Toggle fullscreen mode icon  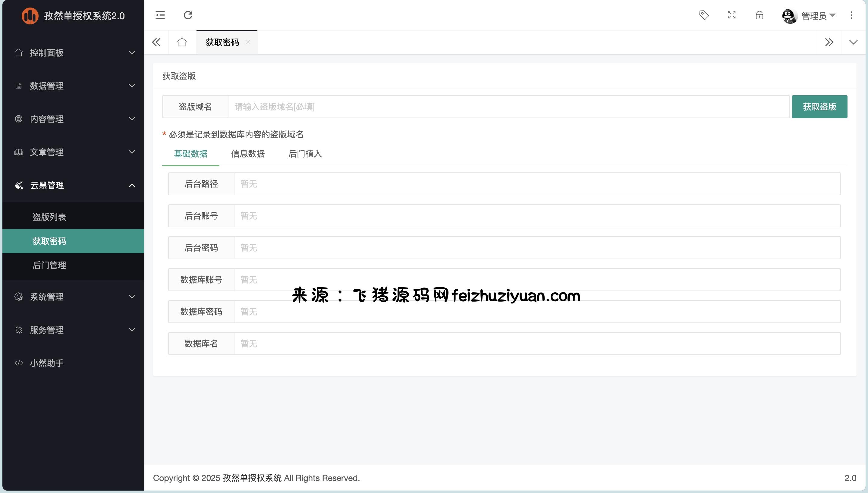click(731, 15)
